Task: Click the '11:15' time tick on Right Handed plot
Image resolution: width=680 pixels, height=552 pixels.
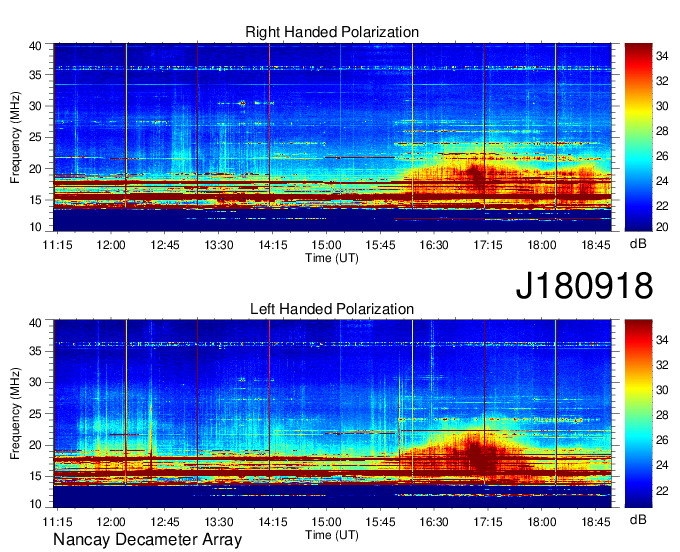Action: pyautogui.click(x=57, y=245)
